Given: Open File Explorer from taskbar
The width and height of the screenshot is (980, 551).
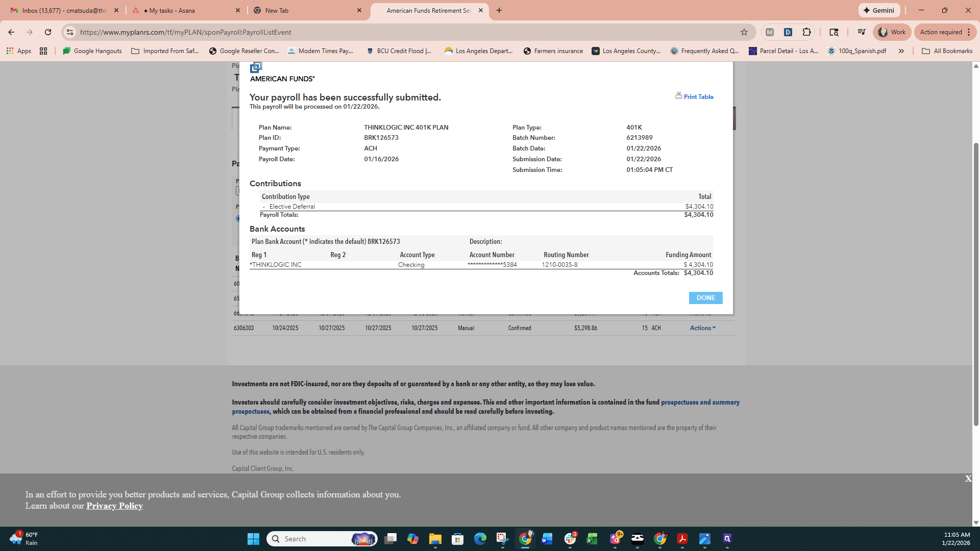Looking at the screenshot, I should [435, 539].
